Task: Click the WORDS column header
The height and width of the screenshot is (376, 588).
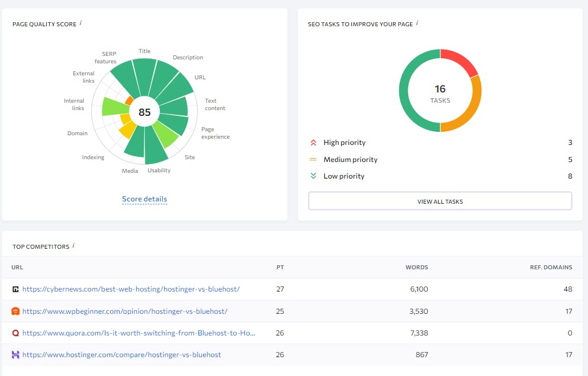Action: 417,268
